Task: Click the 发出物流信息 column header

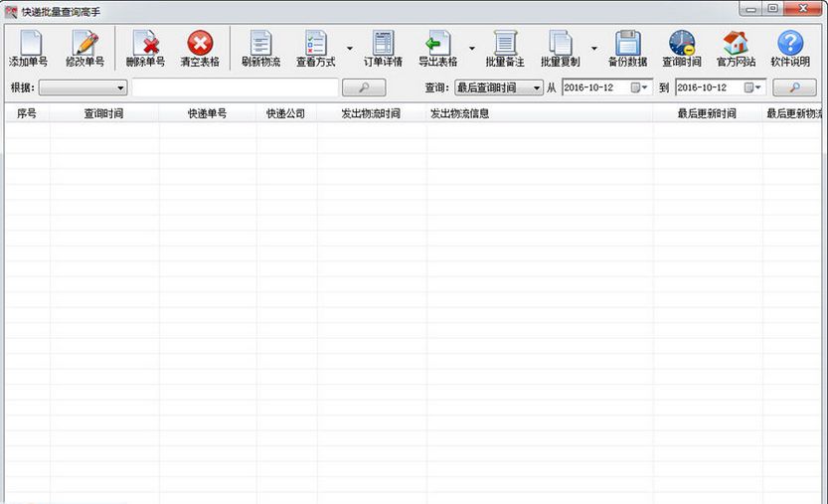Action: (540, 113)
